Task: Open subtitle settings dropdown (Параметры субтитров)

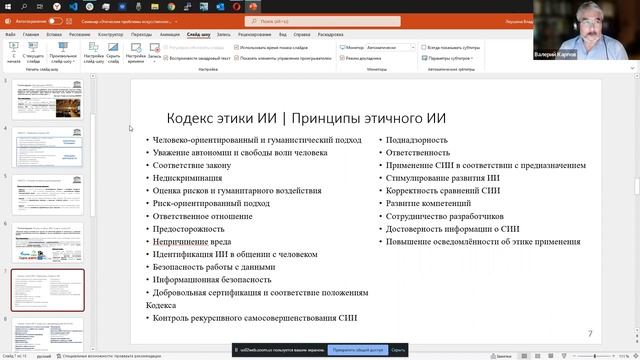Action: click(447, 58)
